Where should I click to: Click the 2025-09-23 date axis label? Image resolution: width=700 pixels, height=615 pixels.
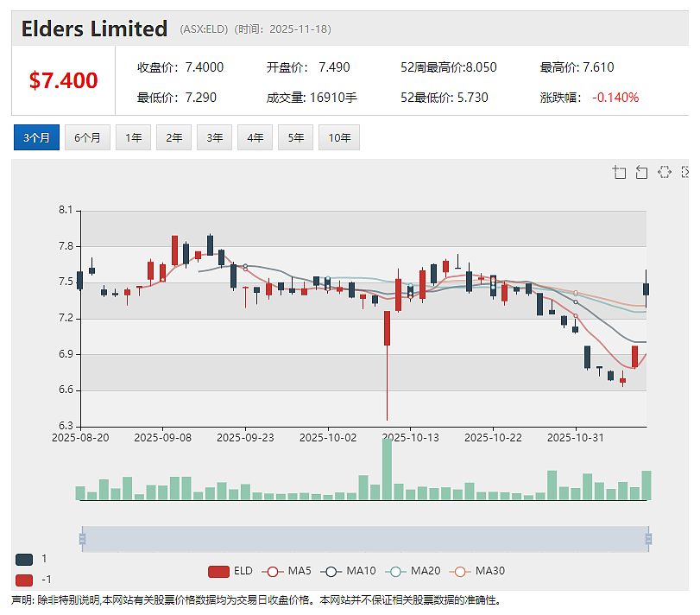click(x=245, y=438)
